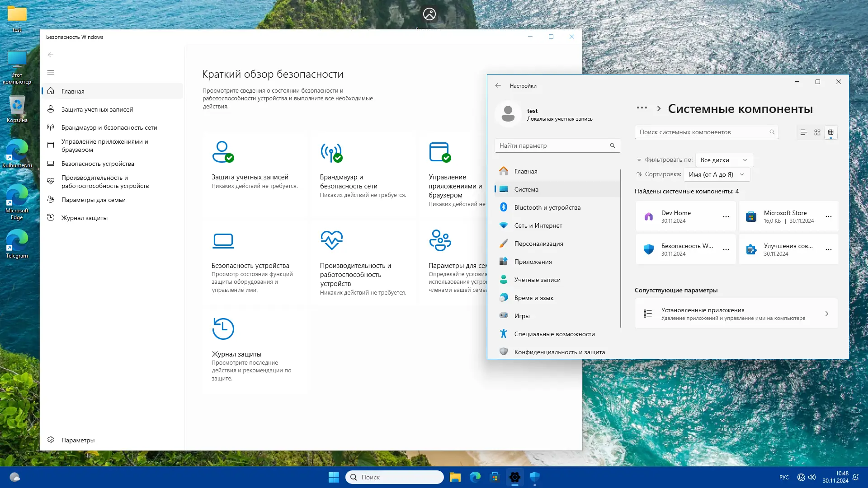Open the device performance heart icon tile

(x=331, y=240)
